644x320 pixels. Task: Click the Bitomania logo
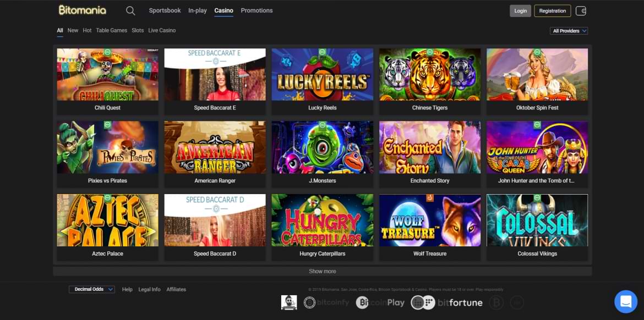tap(82, 10)
